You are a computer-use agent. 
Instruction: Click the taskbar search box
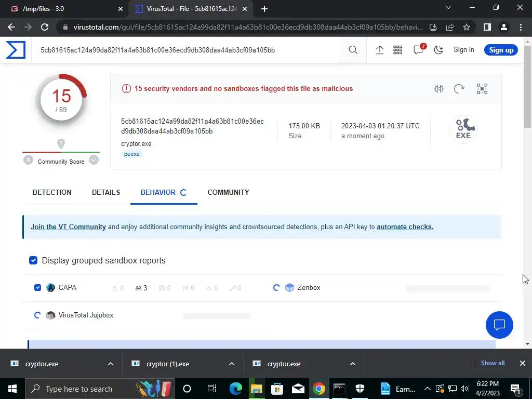click(x=99, y=389)
